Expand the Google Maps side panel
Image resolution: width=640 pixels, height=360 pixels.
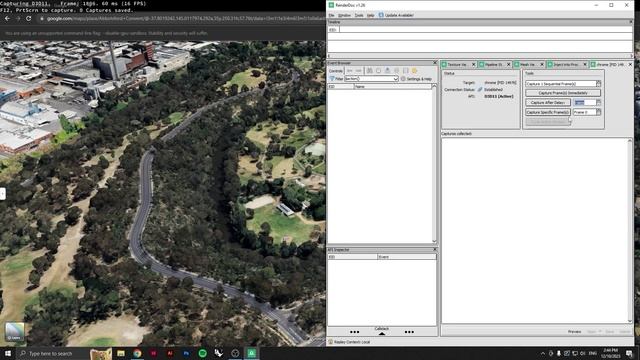point(2,193)
